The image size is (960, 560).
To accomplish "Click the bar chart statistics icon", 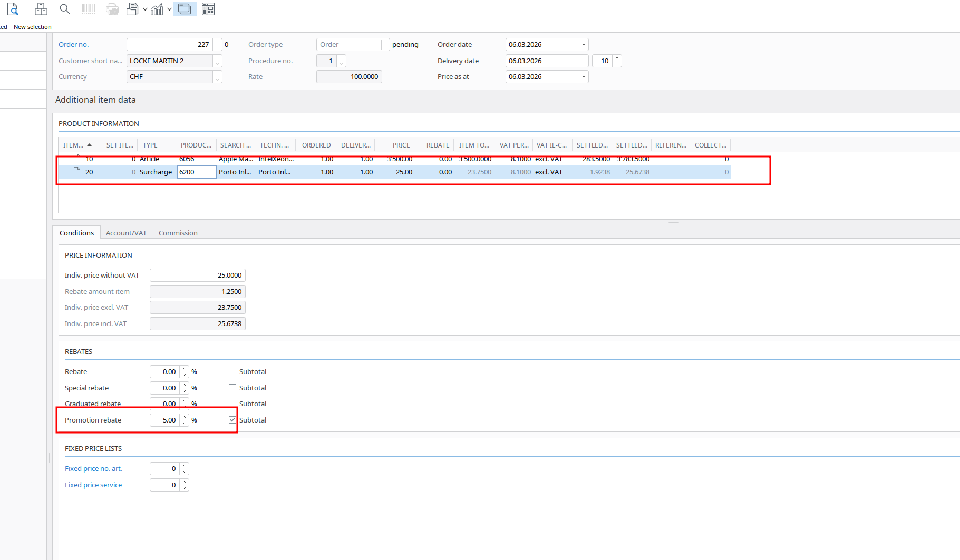I will tap(157, 9).
